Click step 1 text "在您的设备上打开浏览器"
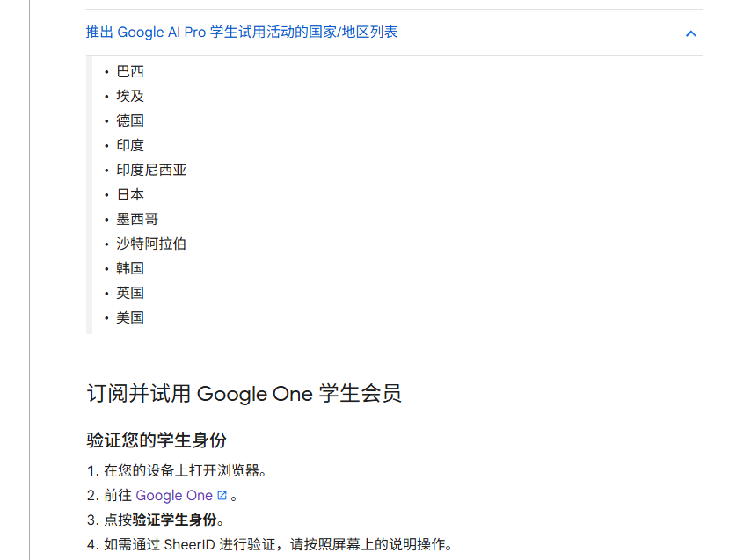The width and height of the screenshot is (736, 560). 185,470
